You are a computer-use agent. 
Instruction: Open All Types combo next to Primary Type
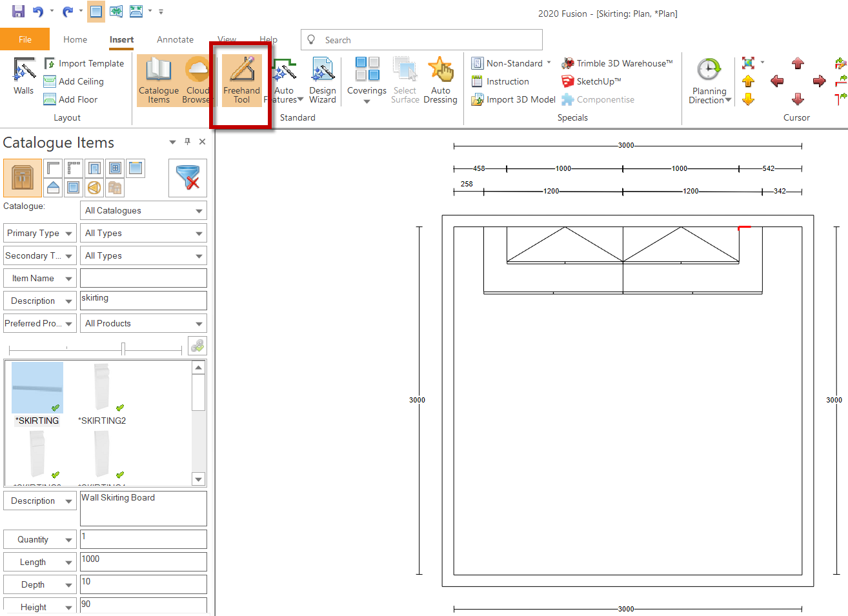click(x=143, y=233)
